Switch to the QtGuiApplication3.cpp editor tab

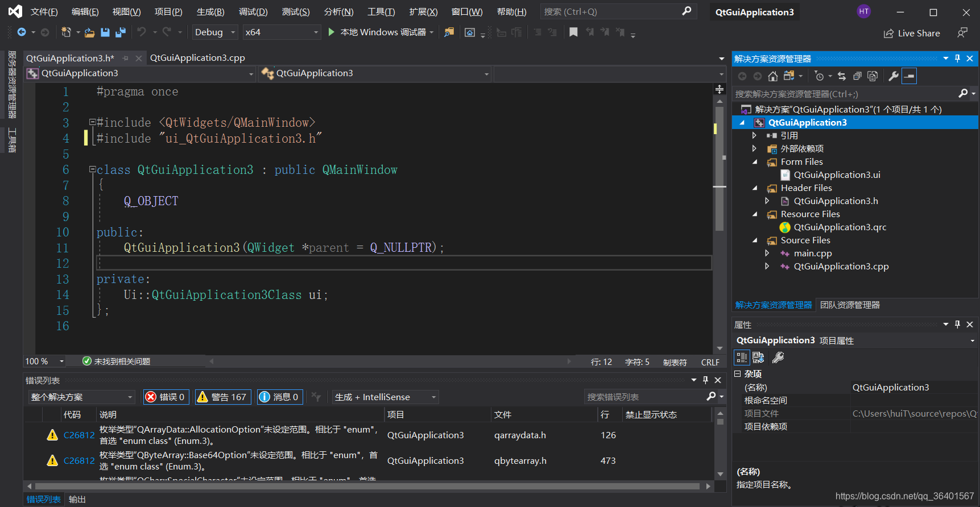pos(197,58)
